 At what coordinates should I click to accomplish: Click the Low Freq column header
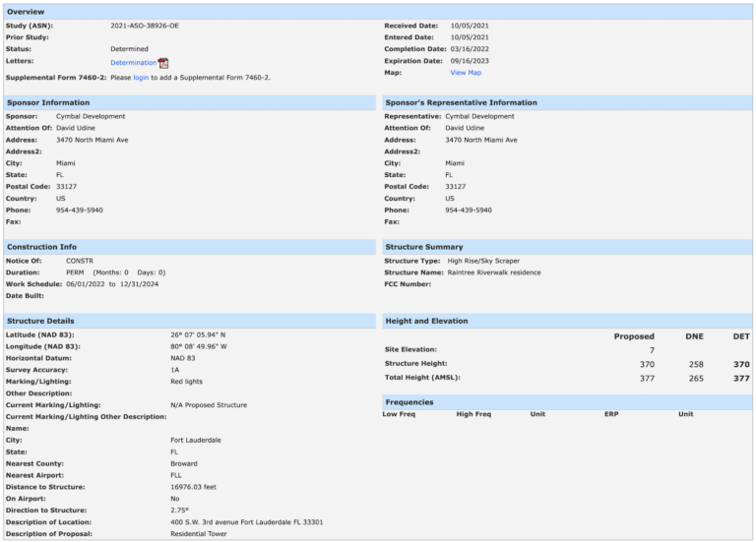click(x=399, y=414)
